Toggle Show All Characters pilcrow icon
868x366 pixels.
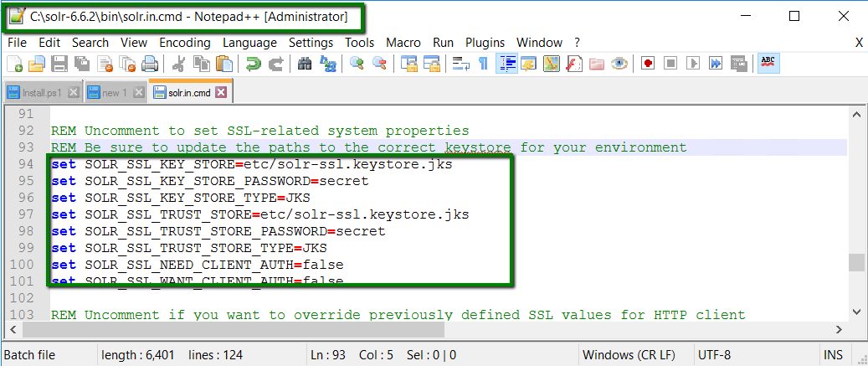pos(483,64)
